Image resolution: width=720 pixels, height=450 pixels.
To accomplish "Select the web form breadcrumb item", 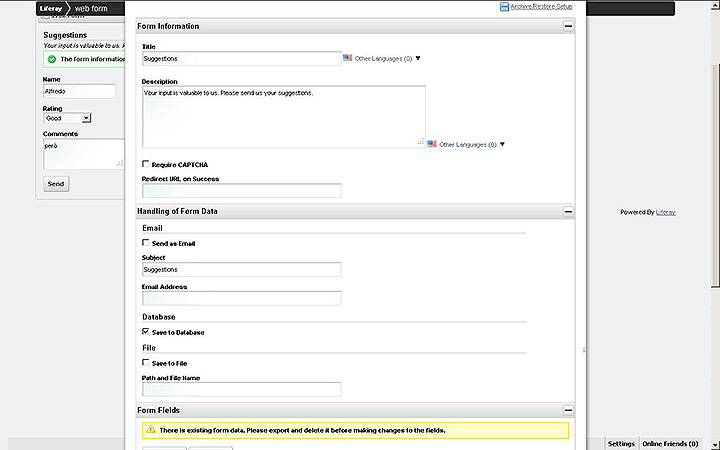I will point(91,8).
